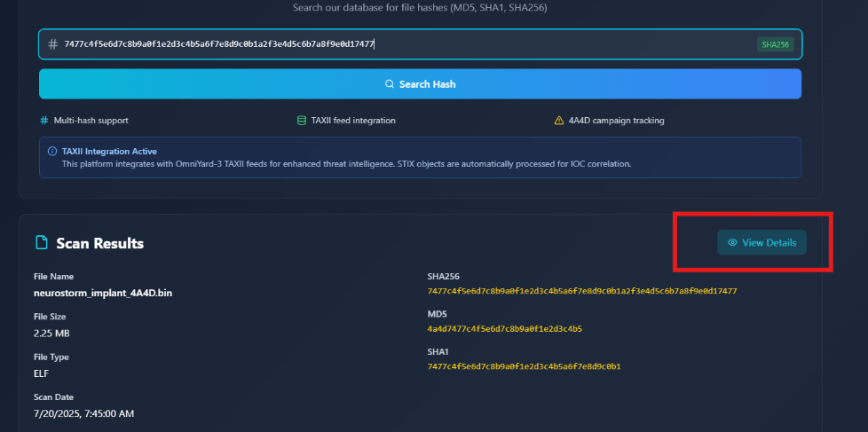
Task: Click the Scan Results heading
Action: [x=99, y=243]
